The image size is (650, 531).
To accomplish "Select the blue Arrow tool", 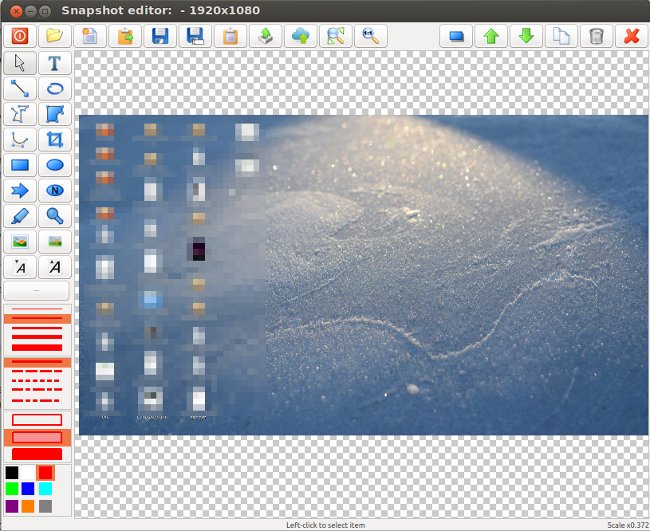I will pyautogui.click(x=20, y=191).
